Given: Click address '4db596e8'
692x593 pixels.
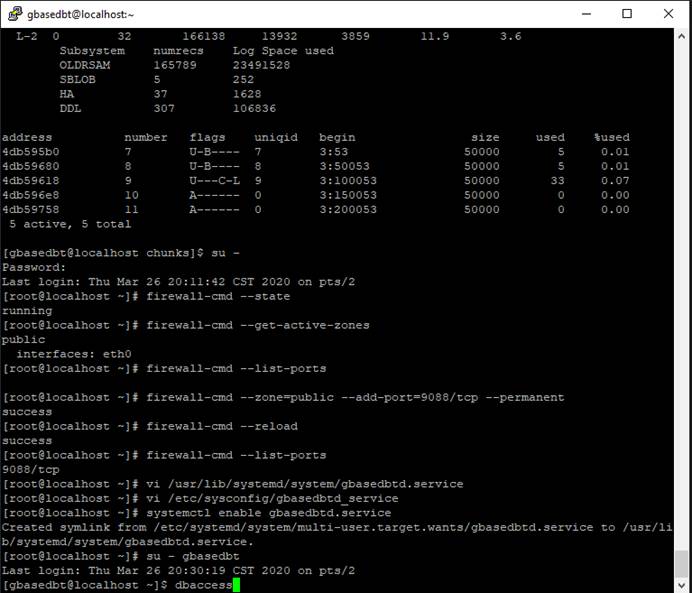Looking at the screenshot, I should [30, 195].
